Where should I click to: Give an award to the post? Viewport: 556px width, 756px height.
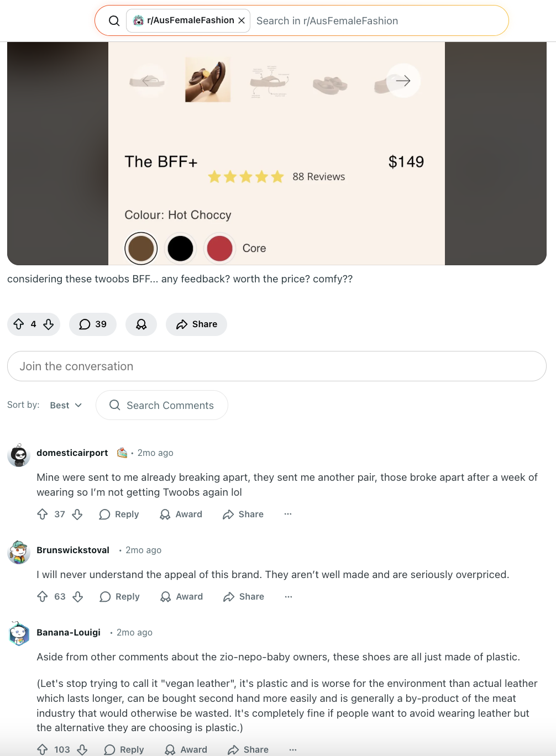[141, 324]
